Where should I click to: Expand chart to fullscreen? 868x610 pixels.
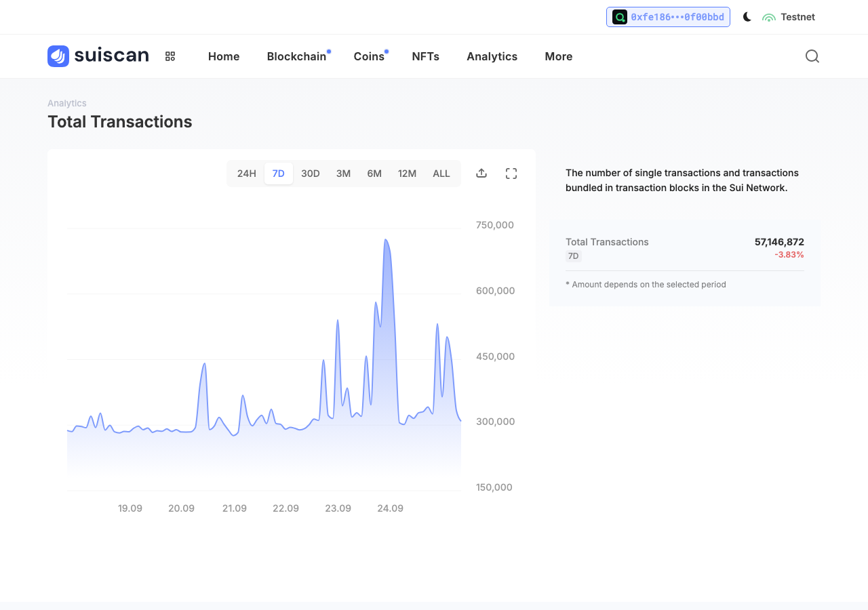pyautogui.click(x=511, y=174)
